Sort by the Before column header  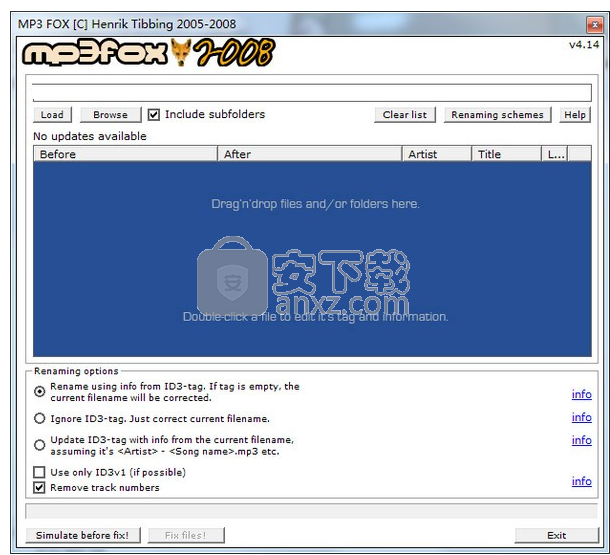pos(125,154)
